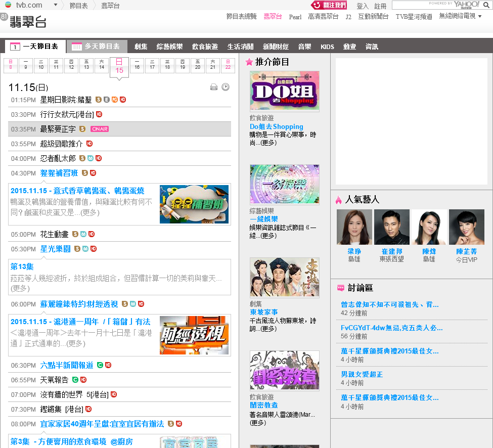Image resolution: width=493 pixels, height=448 pixels.
Task: Switch to 多天節目表 tab
Action: 97,47
